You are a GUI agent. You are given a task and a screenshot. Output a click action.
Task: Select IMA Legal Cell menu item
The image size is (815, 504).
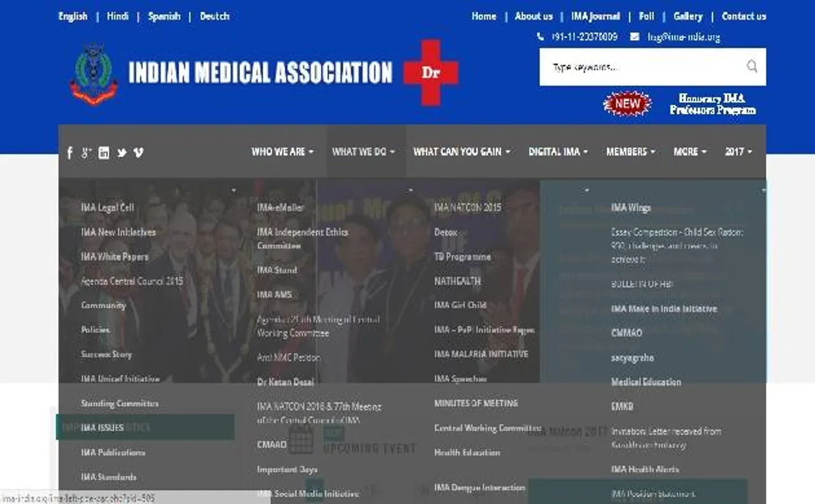(x=108, y=207)
